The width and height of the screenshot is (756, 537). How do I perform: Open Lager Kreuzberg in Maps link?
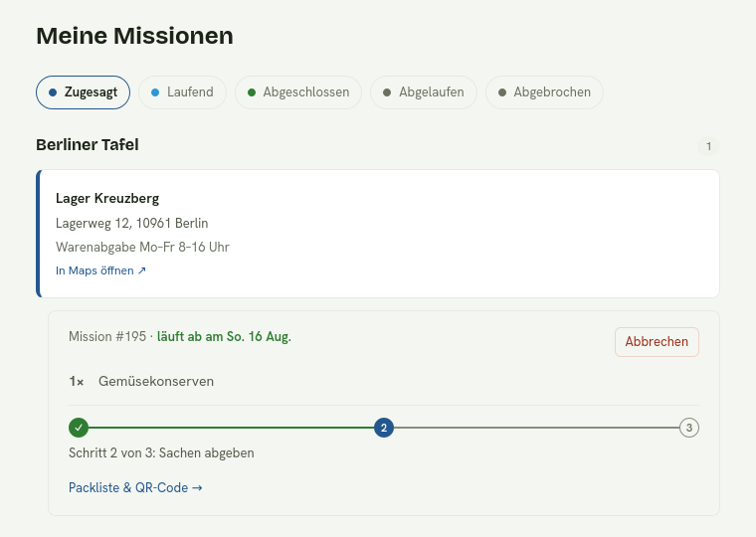point(100,270)
